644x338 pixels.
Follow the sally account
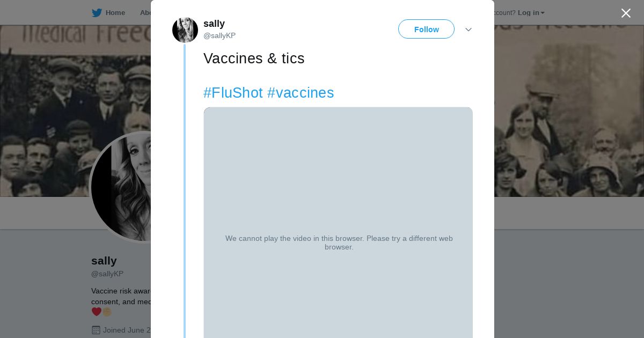pyautogui.click(x=426, y=30)
